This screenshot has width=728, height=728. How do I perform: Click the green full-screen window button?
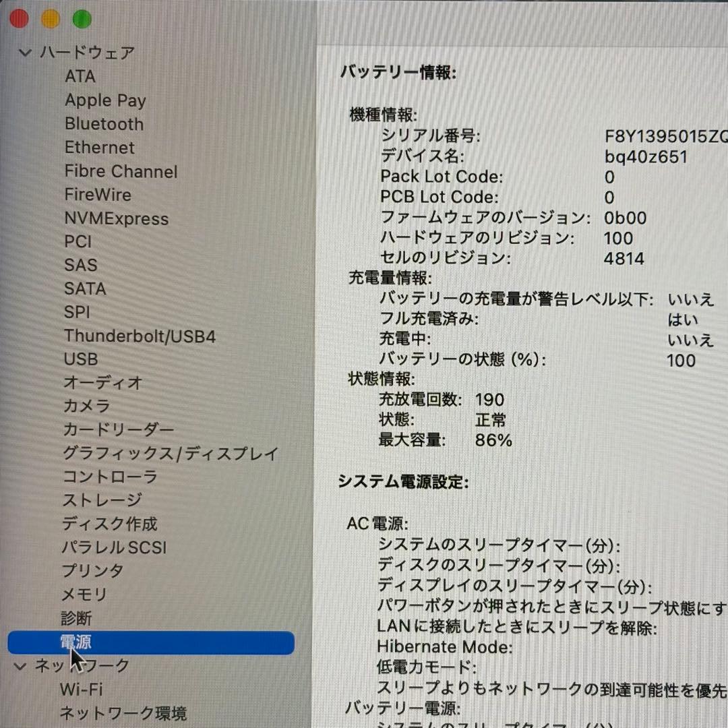82,18
